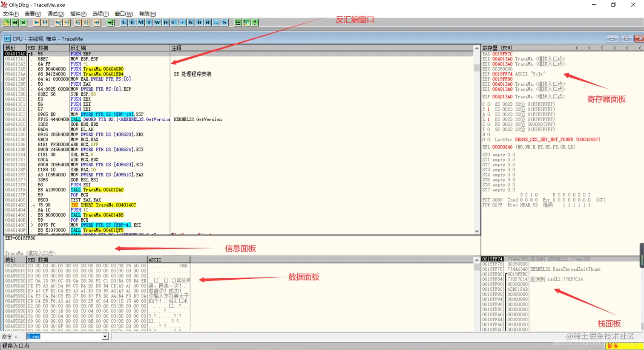Open Call stack with K button
The width and height of the screenshot is (644, 350).
pos(191,23)
